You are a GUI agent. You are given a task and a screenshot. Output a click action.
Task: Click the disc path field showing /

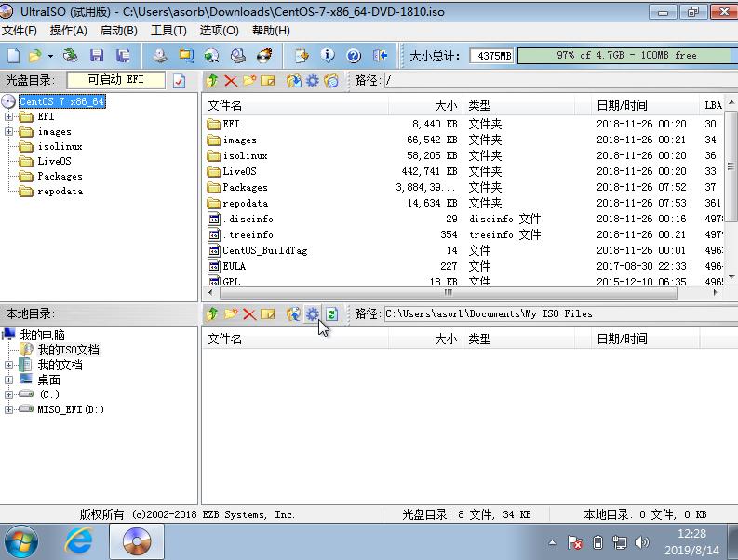coord(561,81)
